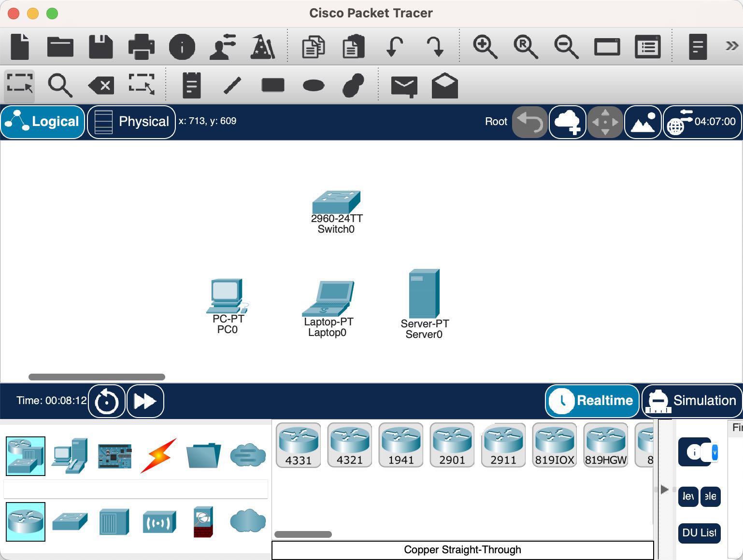Screen dimensions: 743x560
Task: Click the Redo arrow
Action: [435, 47]
